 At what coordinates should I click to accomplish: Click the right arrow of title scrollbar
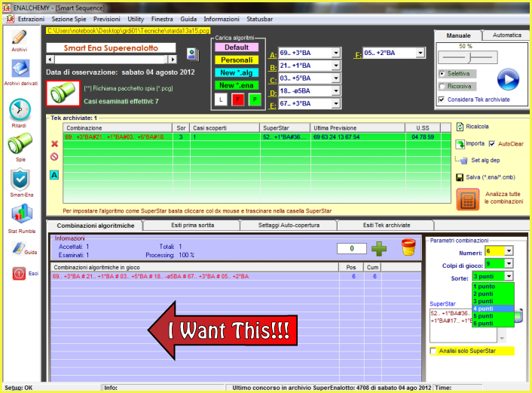(x=173, y=60)
